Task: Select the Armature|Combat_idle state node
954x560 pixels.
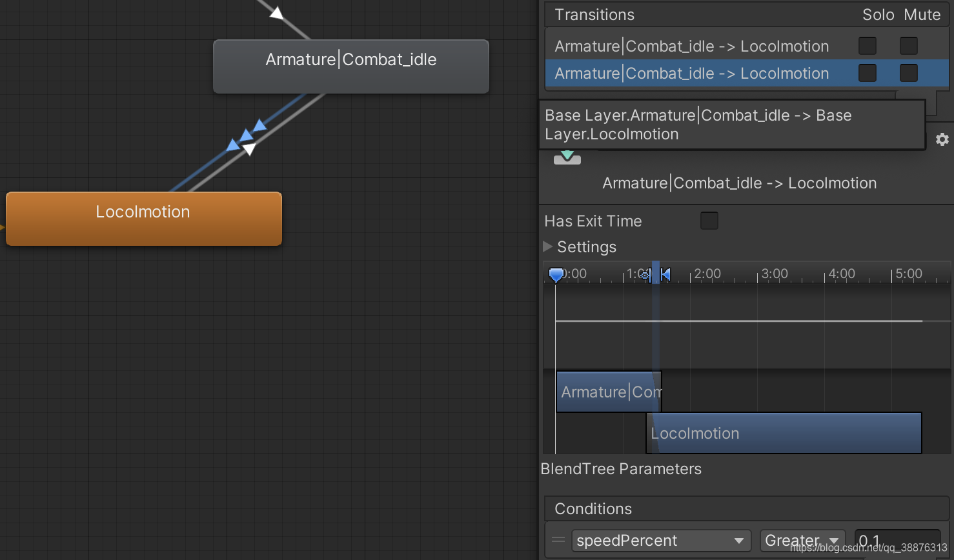Action: [351, 66]
